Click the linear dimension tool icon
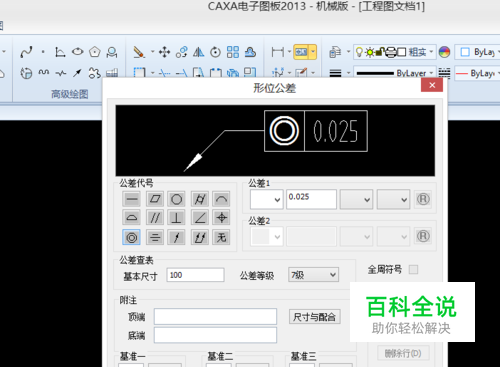 (x=277, y=52)
